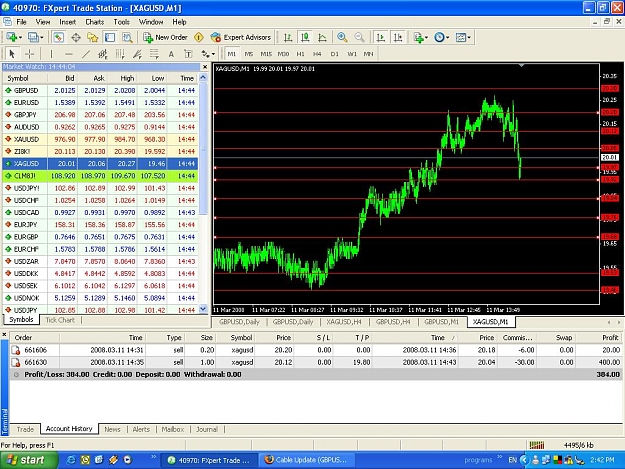Viewport: 625px width, 469px height.
Task: Open the Insert menu
Action: (67, 22)
